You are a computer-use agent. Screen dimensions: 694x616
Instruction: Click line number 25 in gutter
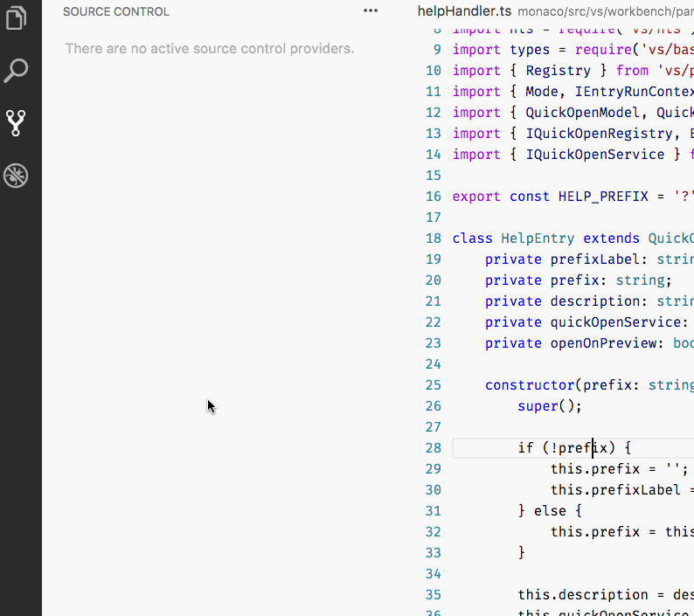tap(434, 385)
